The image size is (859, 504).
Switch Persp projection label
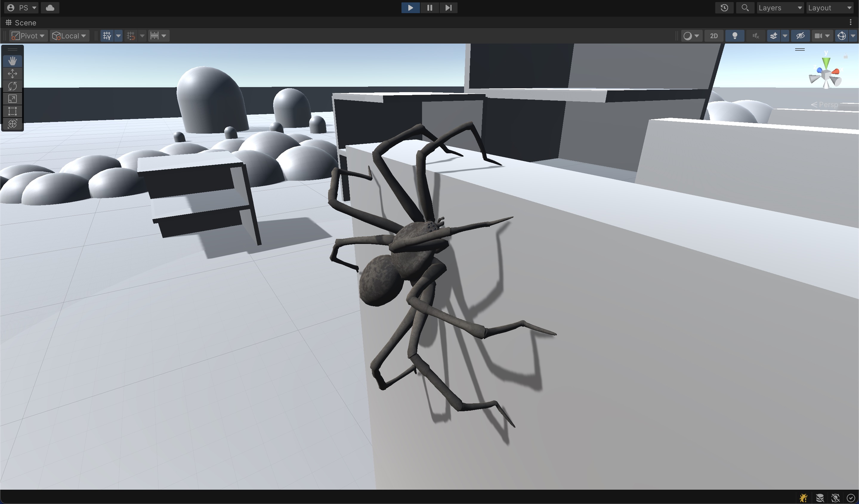pyautogui.click(x=825, y=105)
